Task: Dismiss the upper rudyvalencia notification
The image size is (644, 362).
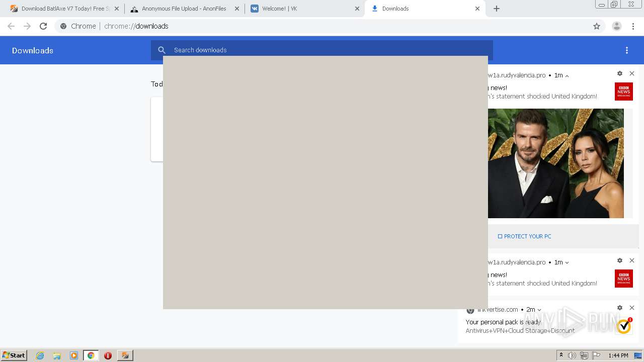Action: (x=632, y=73)
